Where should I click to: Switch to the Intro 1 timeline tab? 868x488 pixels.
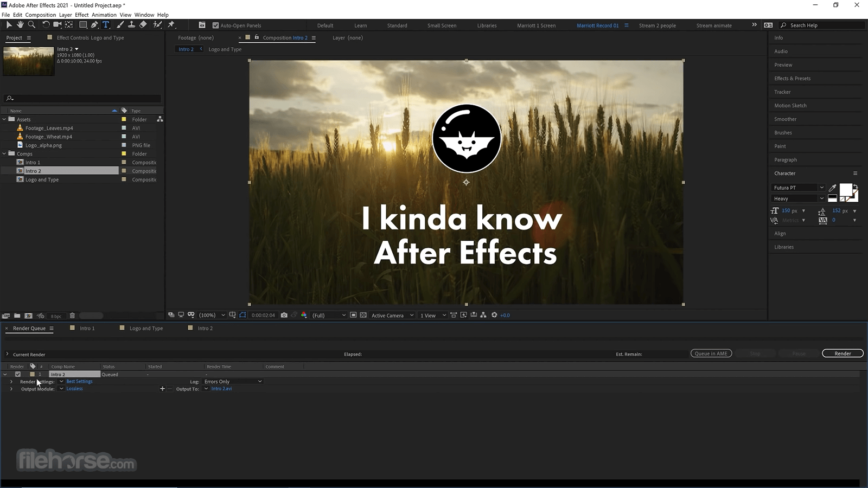click(x=87, y=328)
